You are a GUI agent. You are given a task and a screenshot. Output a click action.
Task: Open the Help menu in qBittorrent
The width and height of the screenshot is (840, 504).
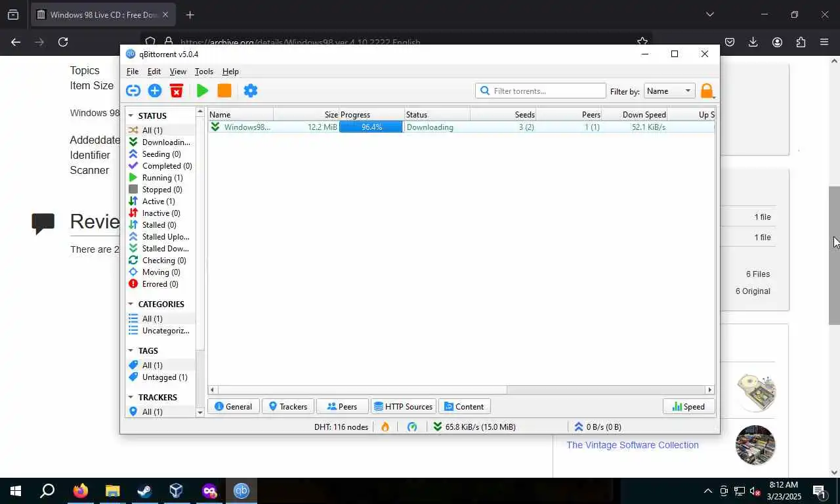tap(230, 71)
